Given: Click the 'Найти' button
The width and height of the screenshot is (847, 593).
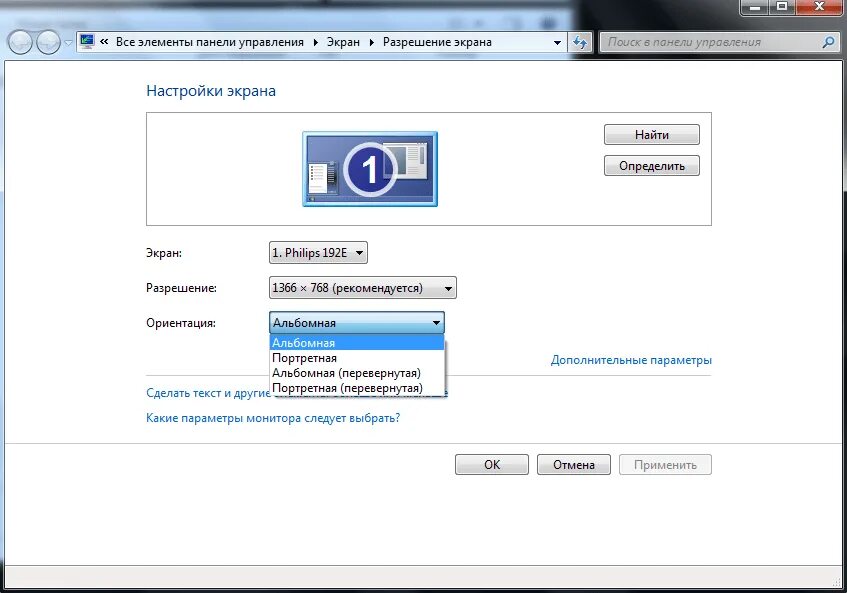Looking at the screenshot, I should pyautogui.click(x=651, y=134).
